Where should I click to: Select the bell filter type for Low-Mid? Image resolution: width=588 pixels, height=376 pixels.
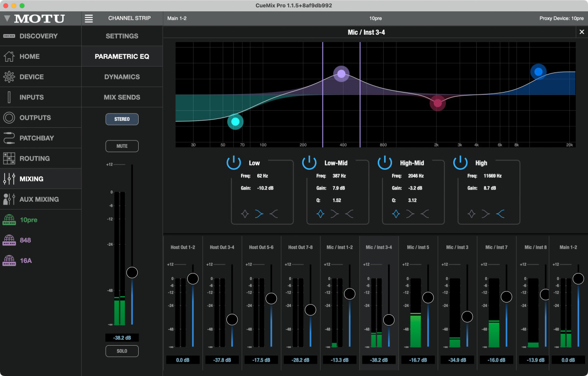[320, 214]
